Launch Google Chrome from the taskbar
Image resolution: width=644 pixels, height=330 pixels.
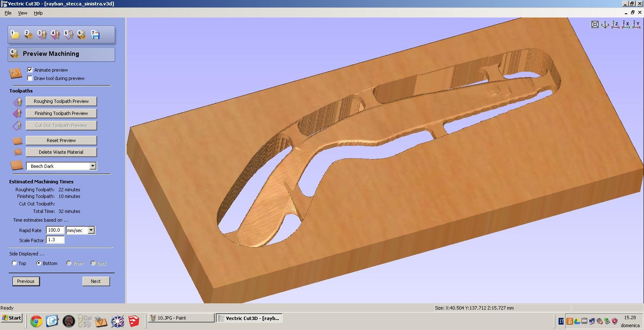[x=36, y=321]
